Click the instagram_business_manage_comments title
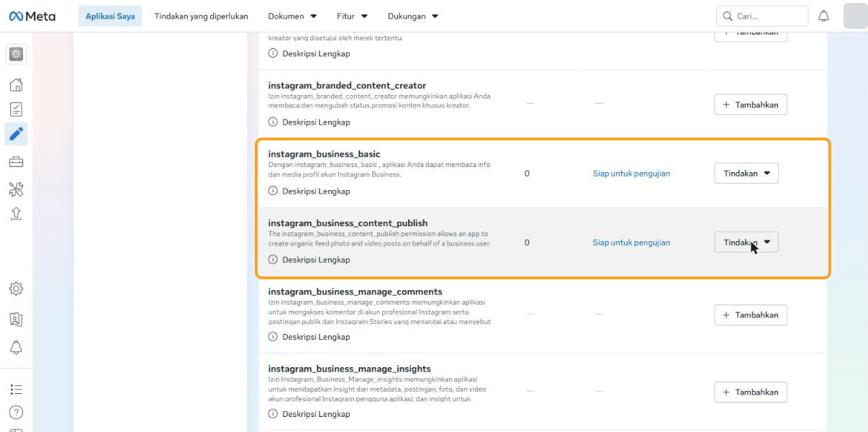 coord(355,292)
